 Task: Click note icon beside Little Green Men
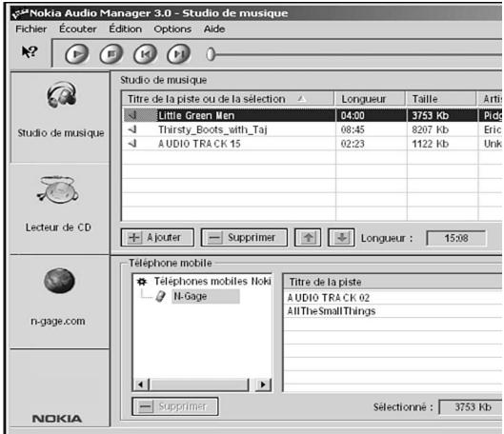click(132, 115)
